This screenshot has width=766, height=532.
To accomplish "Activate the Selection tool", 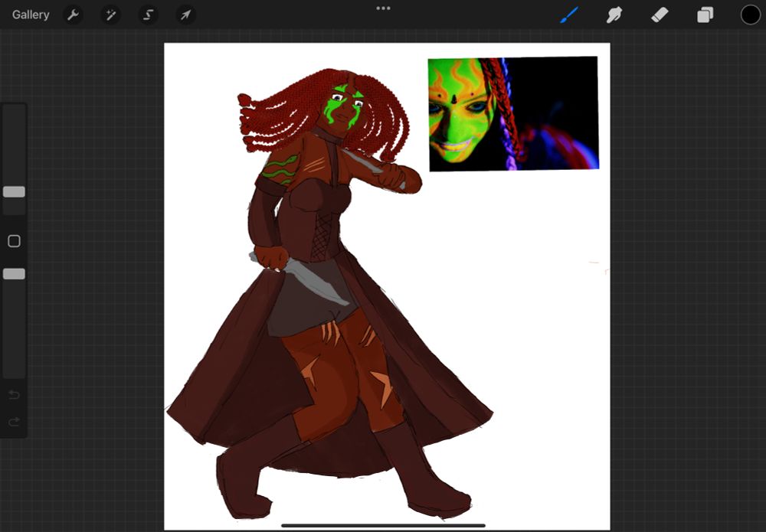I will pyautogui.click(x=147, y=14).
